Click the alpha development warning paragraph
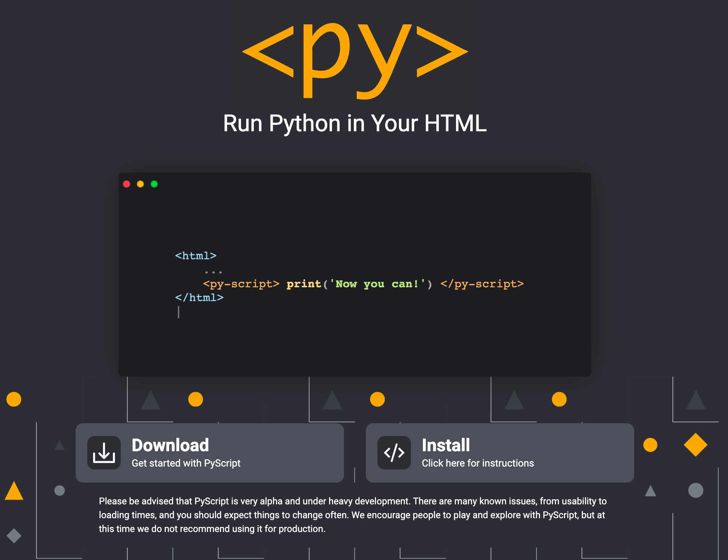Image resolution: width=728 pixels, height=560 pixels. click(353, 515)
